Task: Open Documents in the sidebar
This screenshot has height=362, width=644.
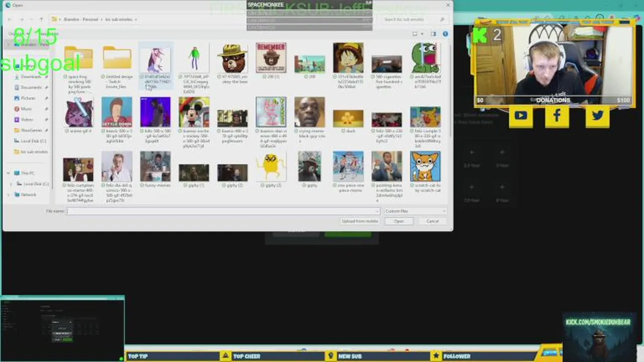Action: point(31,87)
